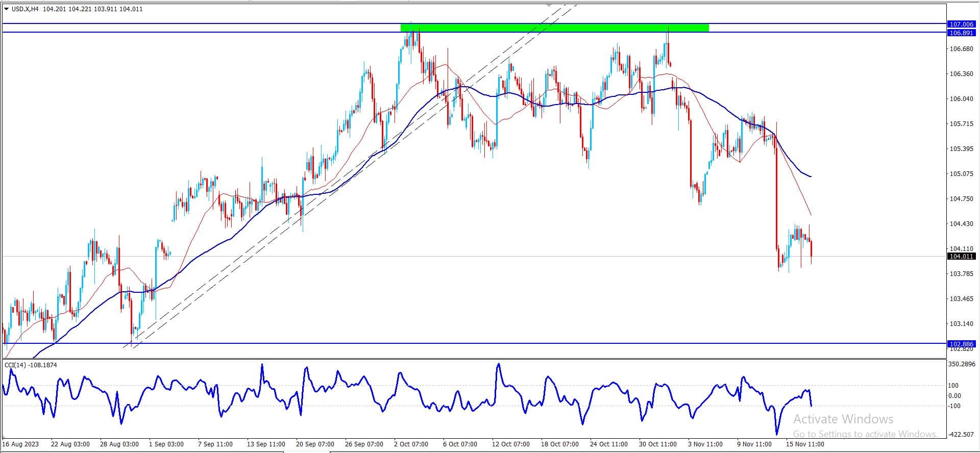This screenshot has width=980, height=453.
Task: Select the green resistance zone rectangle
Action: click(555, 28)
